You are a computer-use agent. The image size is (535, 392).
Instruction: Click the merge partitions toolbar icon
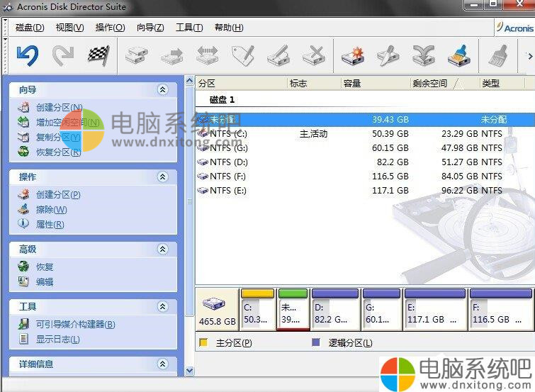pos(424,56)
